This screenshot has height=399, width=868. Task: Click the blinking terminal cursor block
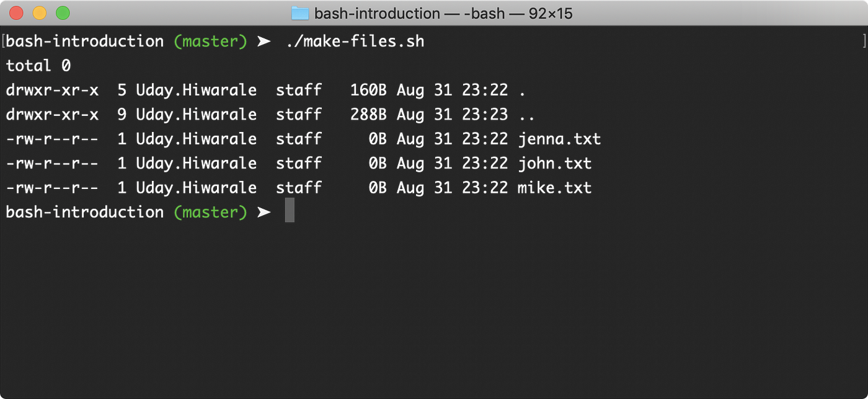click(289, 211)
